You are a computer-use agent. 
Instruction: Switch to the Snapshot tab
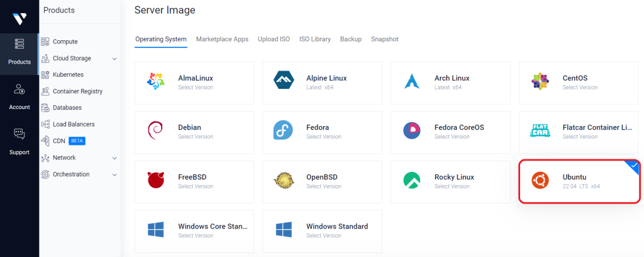coord(385,40)
